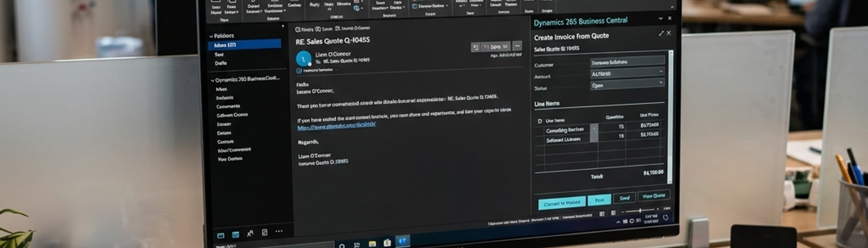
Task: Open the Business Central add-in pane options chevron
Action: point(660,19)
